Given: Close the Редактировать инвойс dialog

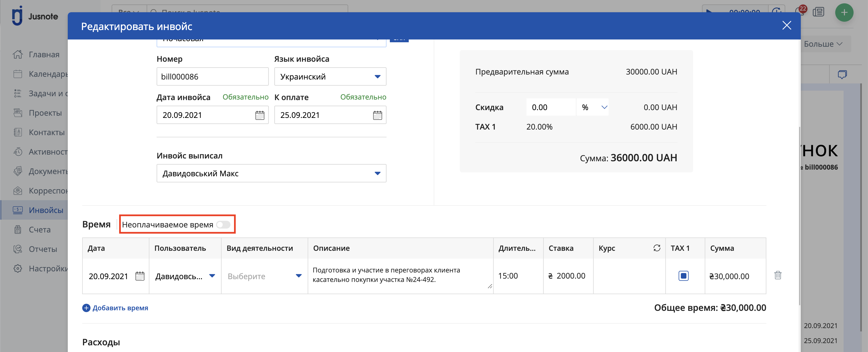Looking at the screenshot, I should pos(786,26).
